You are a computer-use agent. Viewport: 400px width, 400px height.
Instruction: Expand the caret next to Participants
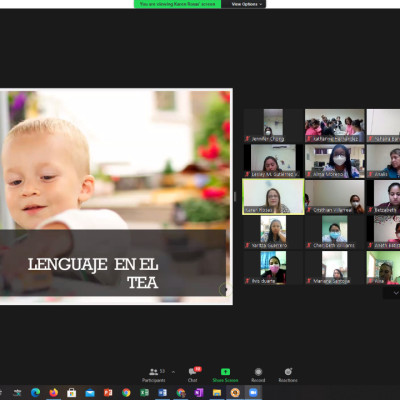pos(173,372)
